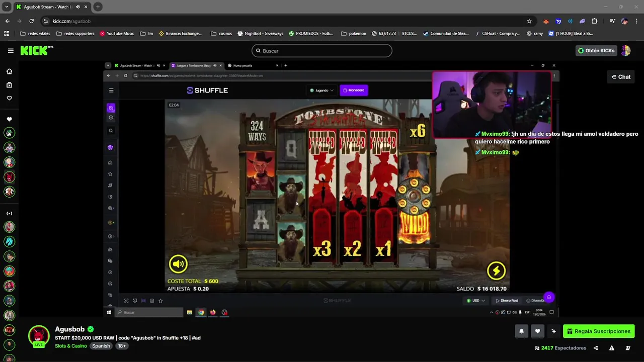Focus the Buscar search field
The image size is (644, 362).
tap(322, 51)
